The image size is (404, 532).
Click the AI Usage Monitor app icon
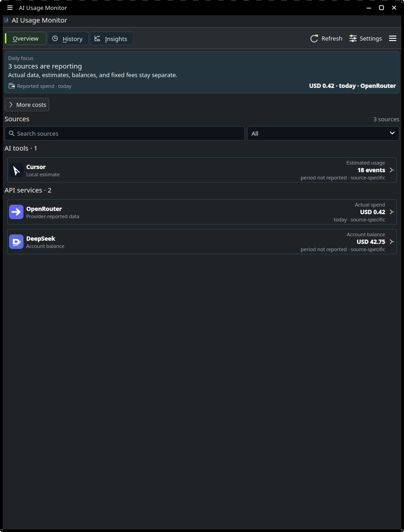[6, 20]
